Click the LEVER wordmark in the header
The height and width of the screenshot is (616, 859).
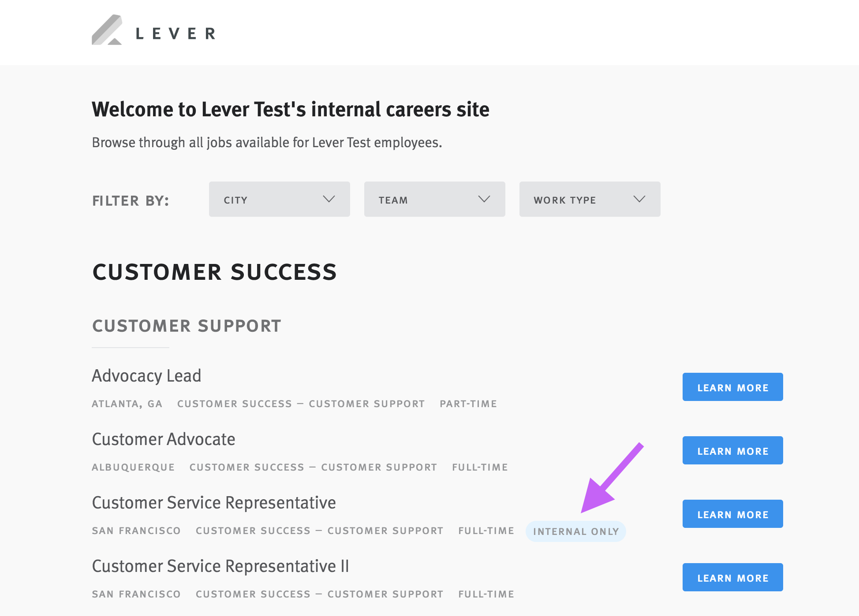pos(175,32)
